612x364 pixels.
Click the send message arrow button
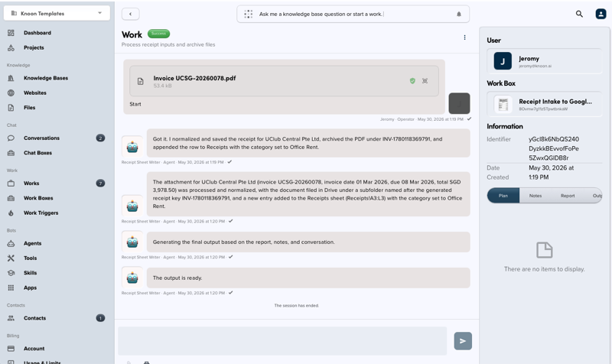point(463,341)
